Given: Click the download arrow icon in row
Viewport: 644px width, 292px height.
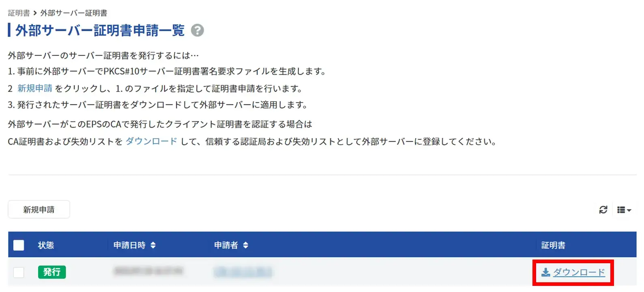Looking at the screenshot, I should point(546,272).
